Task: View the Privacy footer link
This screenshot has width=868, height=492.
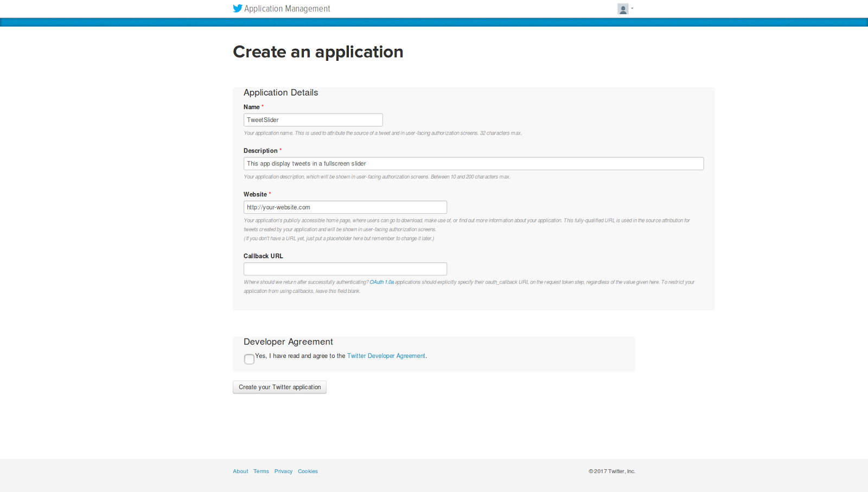Action: pyautogui.click(x=283, y=471)
